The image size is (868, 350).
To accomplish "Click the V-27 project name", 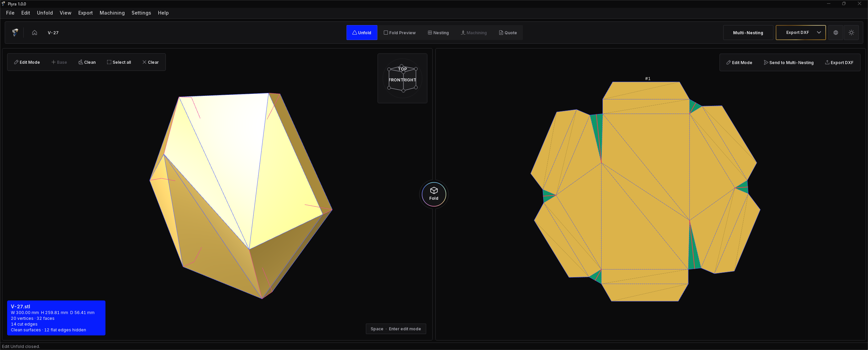I will (53, 33).
